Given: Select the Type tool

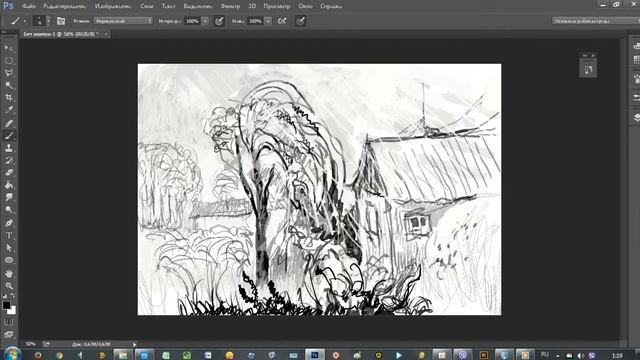Looking at the screenshot, I should coord(9,236).
